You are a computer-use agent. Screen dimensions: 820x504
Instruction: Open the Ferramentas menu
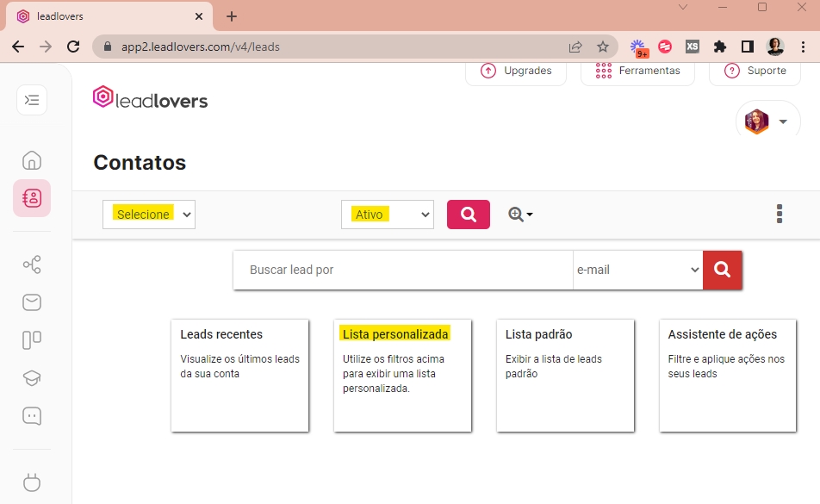(x=638, y=71)
